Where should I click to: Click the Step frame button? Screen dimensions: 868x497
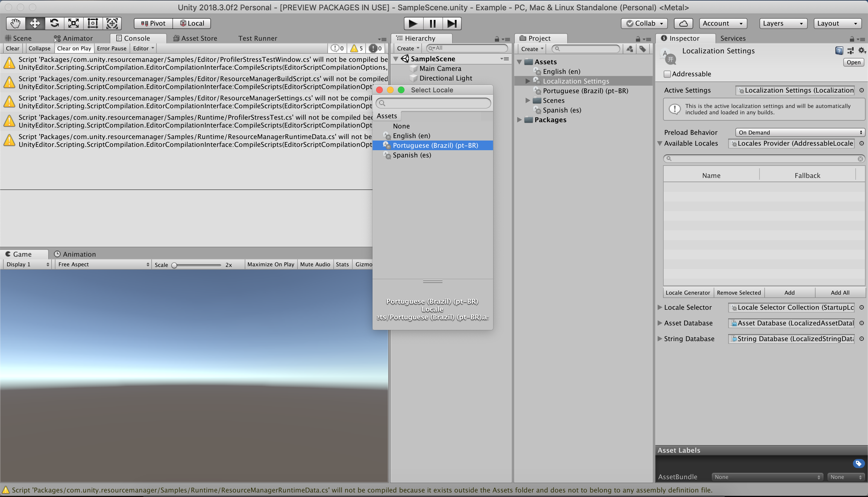tap(452, 23)
